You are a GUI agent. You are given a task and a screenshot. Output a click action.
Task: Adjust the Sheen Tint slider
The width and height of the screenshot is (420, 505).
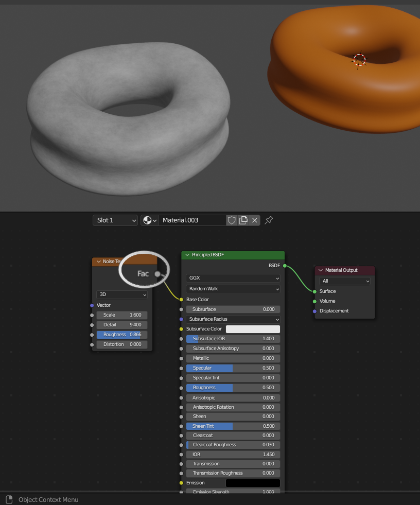coord(233,426)
